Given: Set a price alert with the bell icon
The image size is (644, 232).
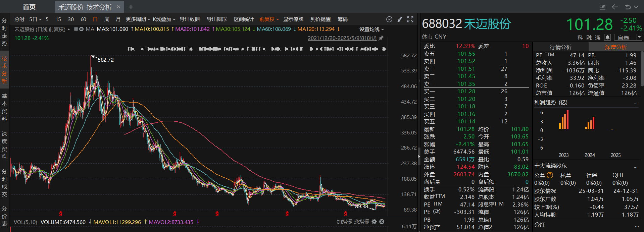Looking at the screenshot, I should tap(607, 37).
